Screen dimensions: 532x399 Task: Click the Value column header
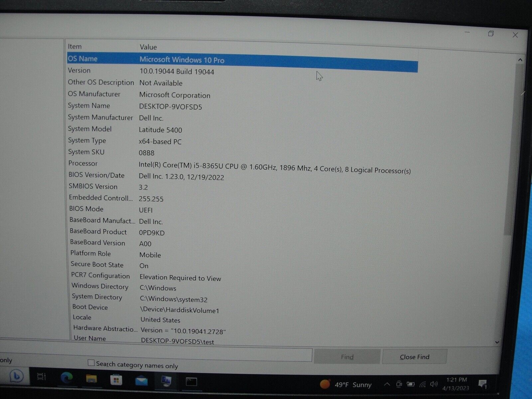tap(148, 47)
